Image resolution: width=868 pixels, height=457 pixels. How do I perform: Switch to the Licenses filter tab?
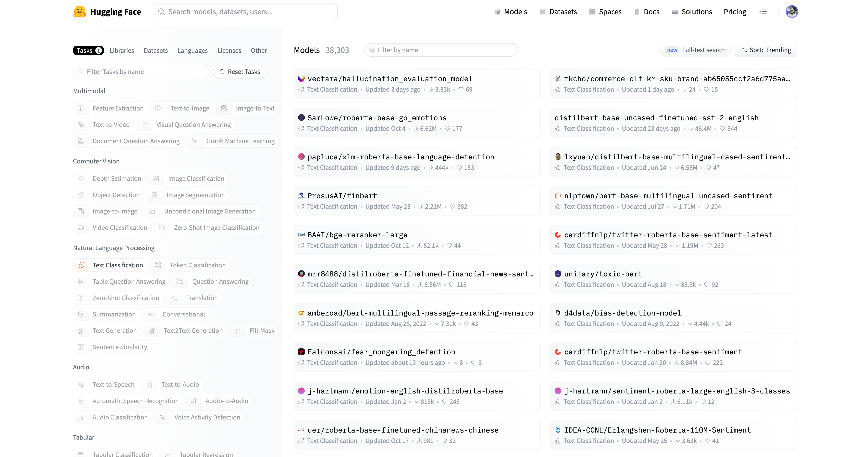229,50
